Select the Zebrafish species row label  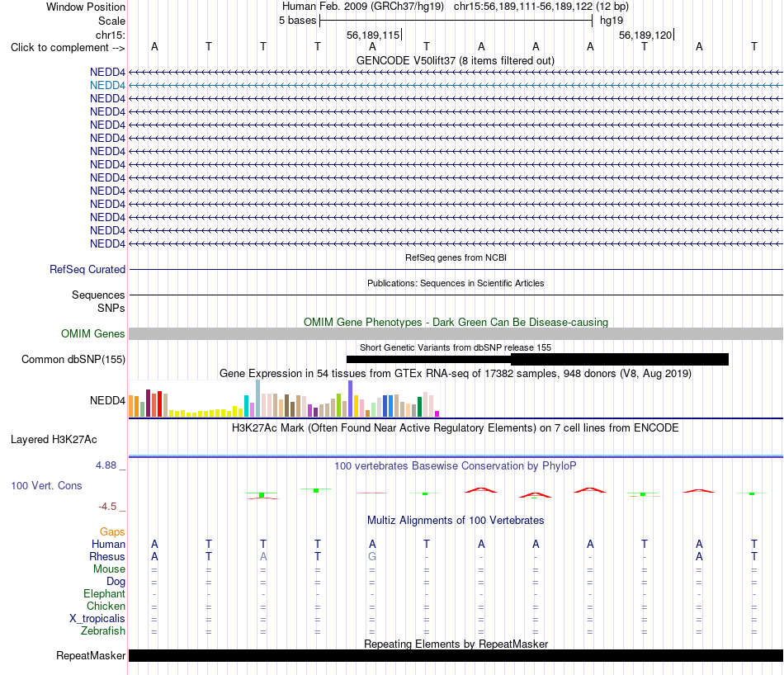[x=103, y=631]
